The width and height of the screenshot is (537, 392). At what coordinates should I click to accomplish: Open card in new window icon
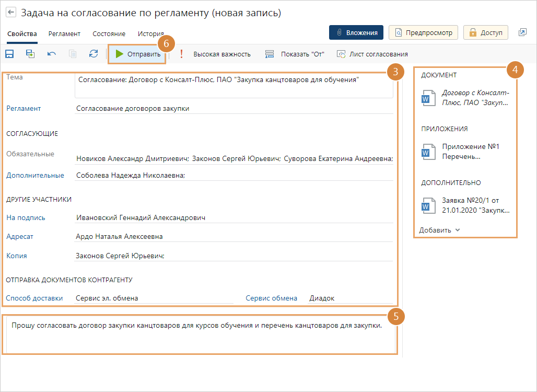[522, 32]
